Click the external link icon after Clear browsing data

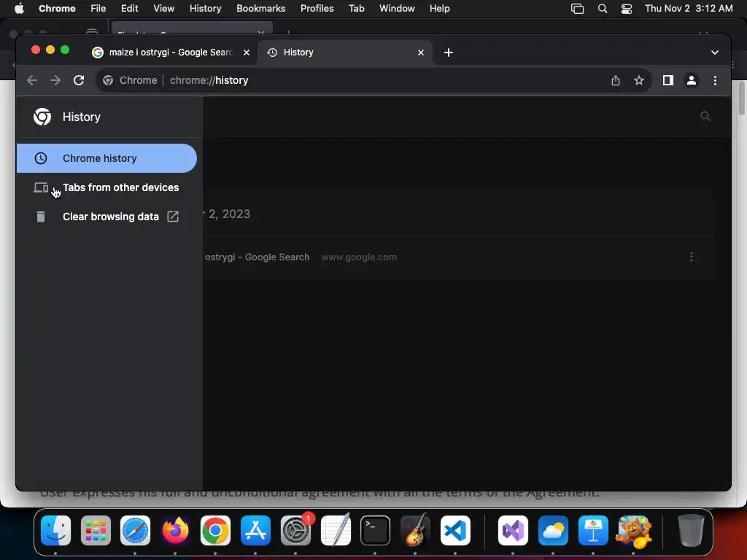coord(173,217)
